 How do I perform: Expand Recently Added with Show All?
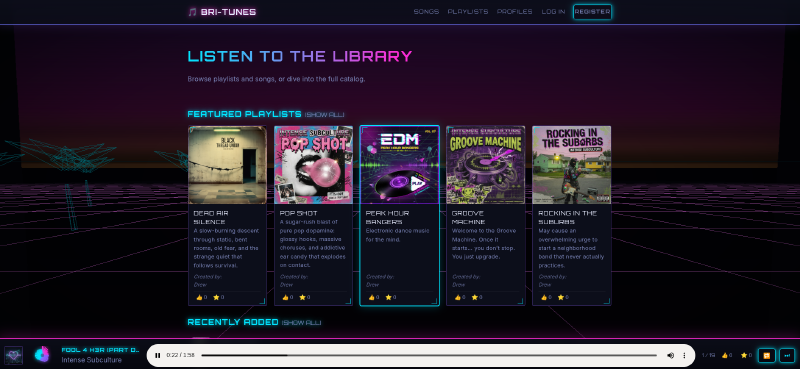(302, 323)
